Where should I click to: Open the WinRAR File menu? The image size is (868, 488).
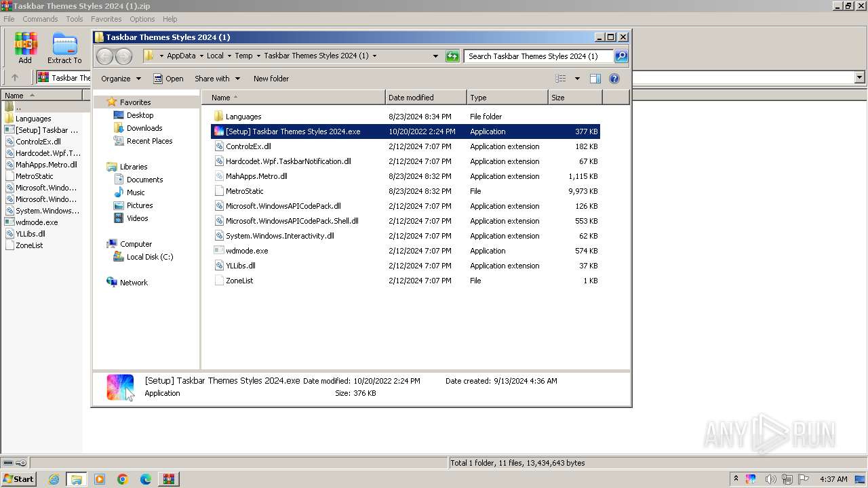tap(9, 19)
